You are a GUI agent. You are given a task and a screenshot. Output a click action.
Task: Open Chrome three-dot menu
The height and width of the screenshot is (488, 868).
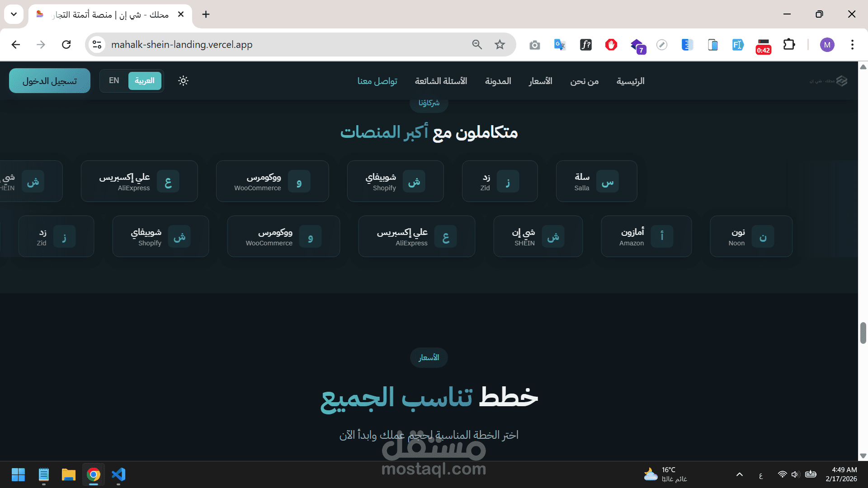point(852,45)
